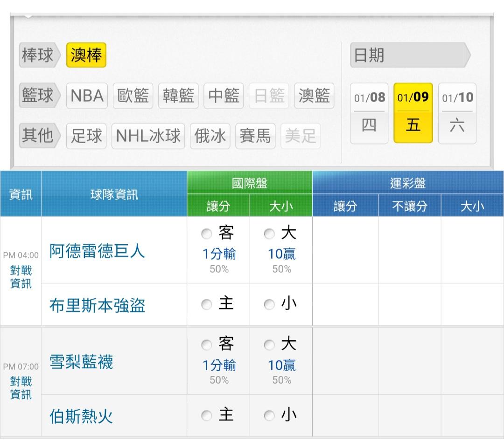
Task: Pick date 01/10 Saturday
Action: click(457, 113)
